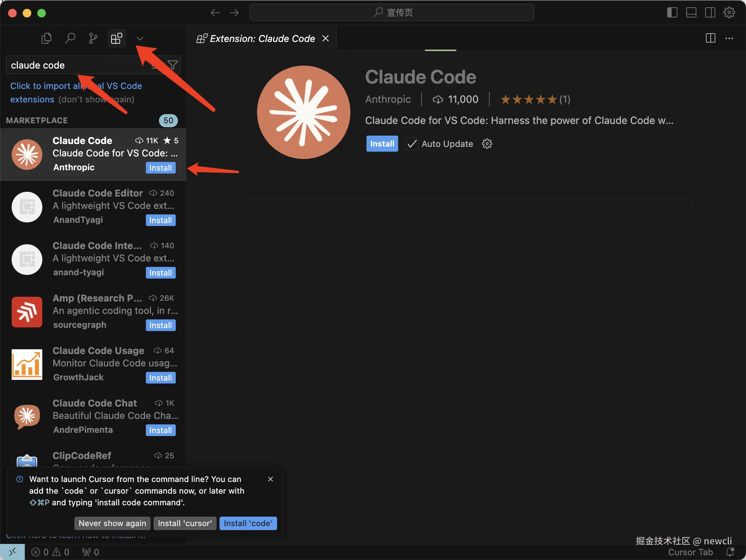746x560 pixels.
Task: Open the editor more actions ellipsis menu
Action: click(x=729, y=38)
